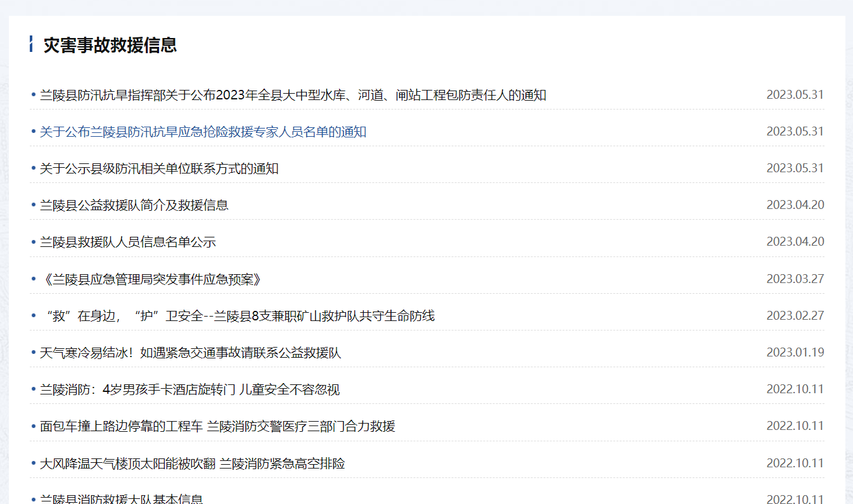The image size is (853, 504).
Task: Click date 2022.10.11 beside 旋转门 article
Action: point(795,389)
